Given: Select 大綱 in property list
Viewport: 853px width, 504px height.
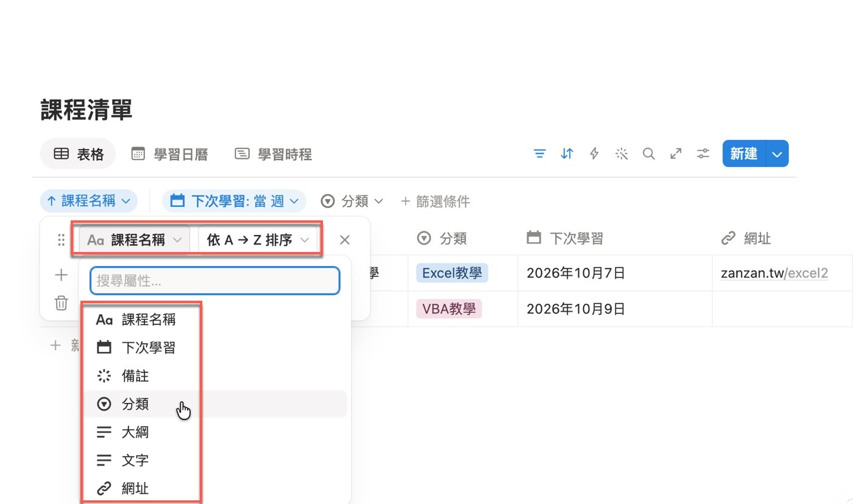Looking at the screenshot, I should [x=215, y=432].
